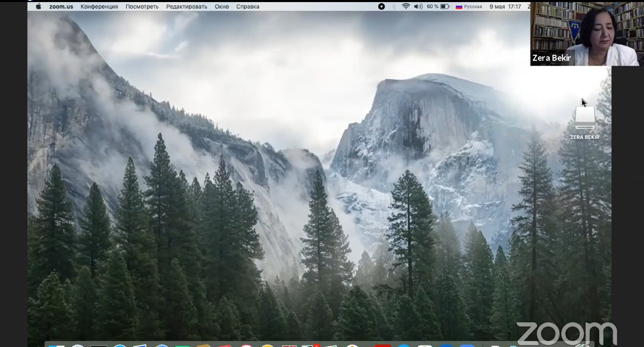Viewport: 644px width, 347px height.
Task: Open the Справка help menu
Action: tap(248, 7)
